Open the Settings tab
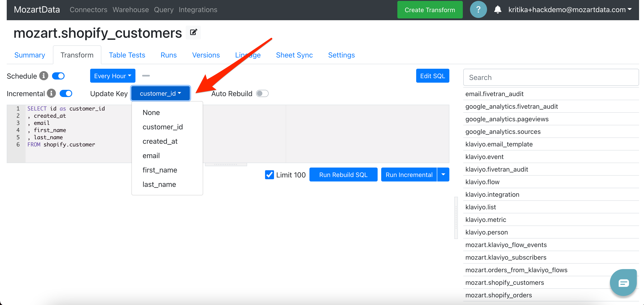The width and height of the screenshot is (644, 305). (341, 55)
